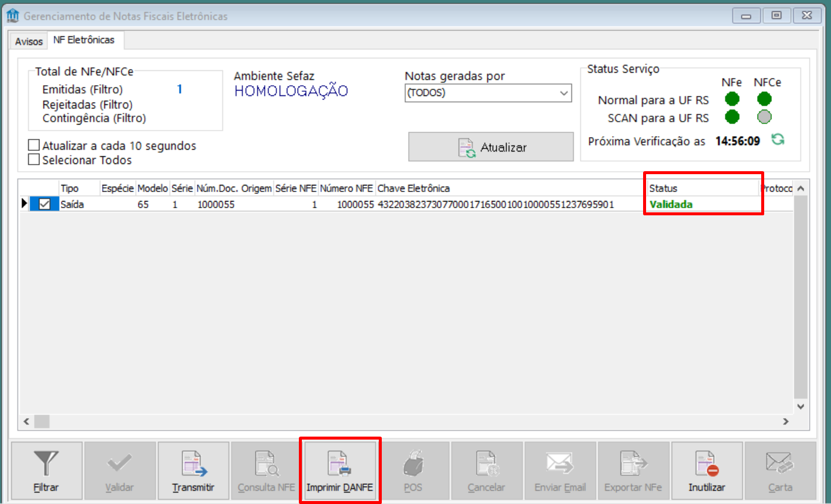Viewport: 831px width, 504px height.
Task: Click the Validar checkmark button
Action: [119, 470]
